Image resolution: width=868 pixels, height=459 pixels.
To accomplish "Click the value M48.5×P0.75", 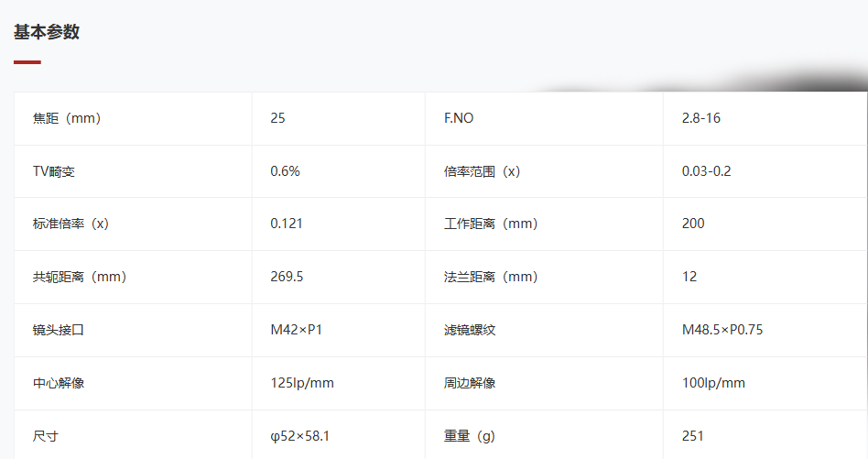I will click(x=722, y=330).
